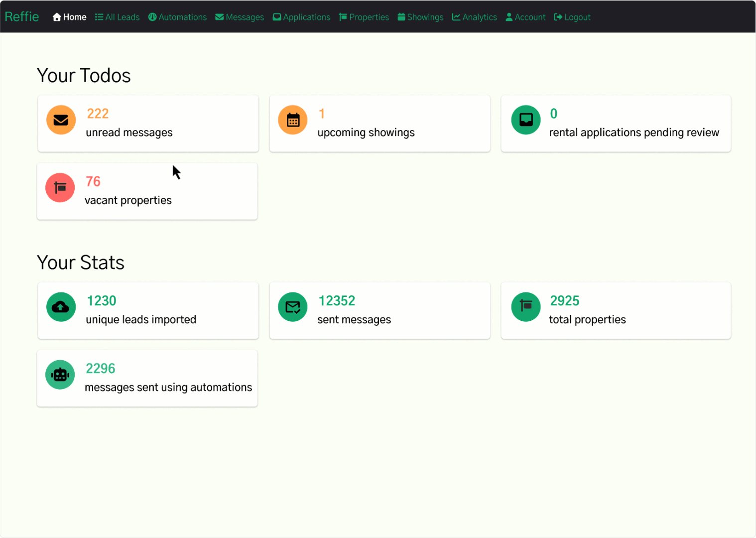756x538 pixels.
Task: Click the red sign vacant properties icon
Action: coord(60,188)
